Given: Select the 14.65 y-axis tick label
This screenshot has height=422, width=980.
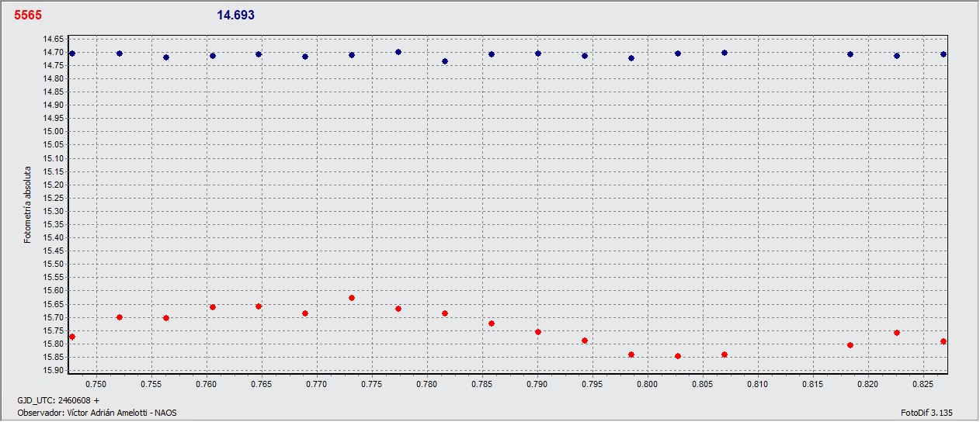Looking at the screenshot, I should click(x=54, y=39).
